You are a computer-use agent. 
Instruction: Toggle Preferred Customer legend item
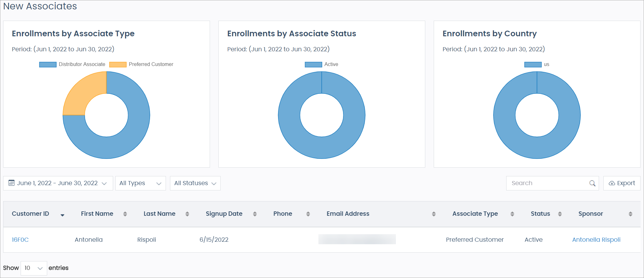tap(142, 64)
